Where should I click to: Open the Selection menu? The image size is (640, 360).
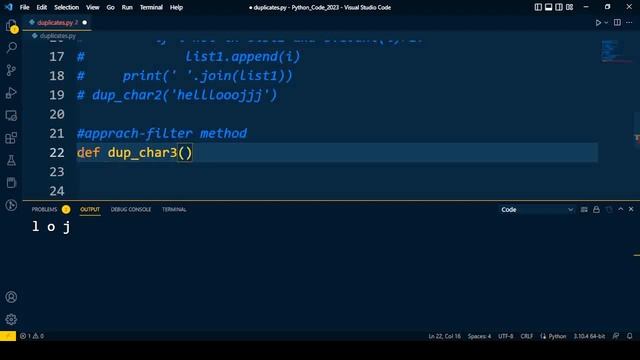pos(67,7)
